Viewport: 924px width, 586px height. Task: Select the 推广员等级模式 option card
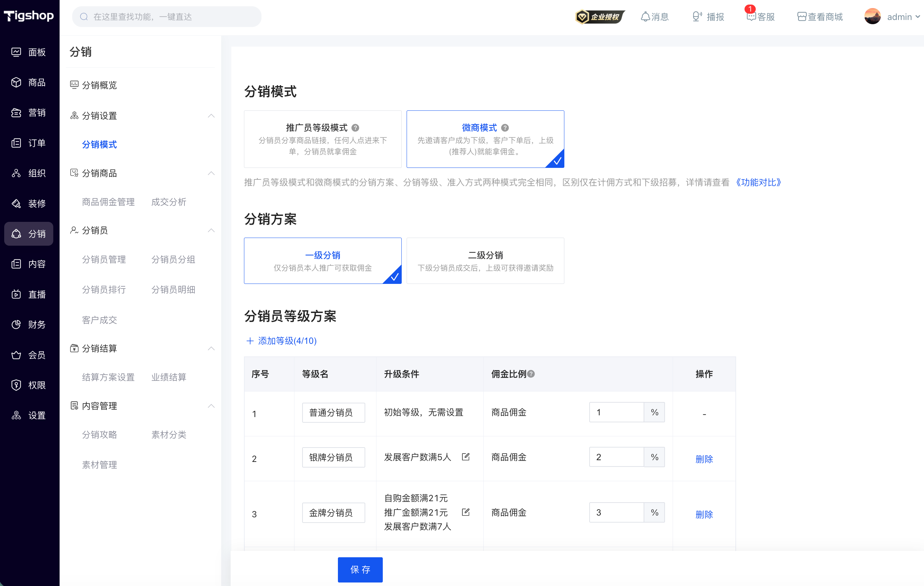point(323,139)
